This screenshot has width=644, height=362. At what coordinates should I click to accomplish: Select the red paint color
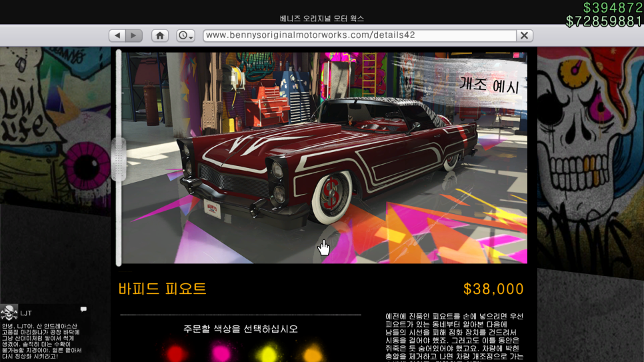point(177,353)
